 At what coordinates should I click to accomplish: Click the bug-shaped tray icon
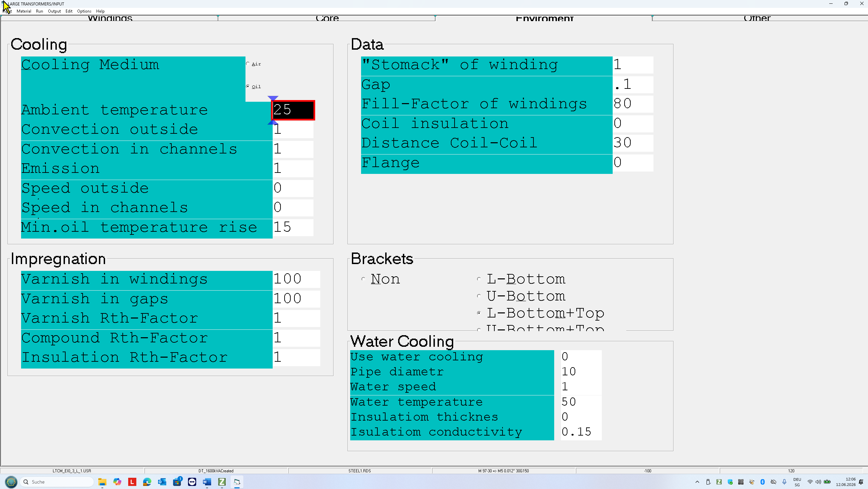(752, 482)
